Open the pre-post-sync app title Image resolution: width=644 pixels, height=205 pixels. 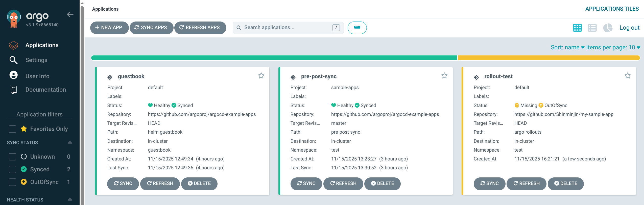click(319, 76)
